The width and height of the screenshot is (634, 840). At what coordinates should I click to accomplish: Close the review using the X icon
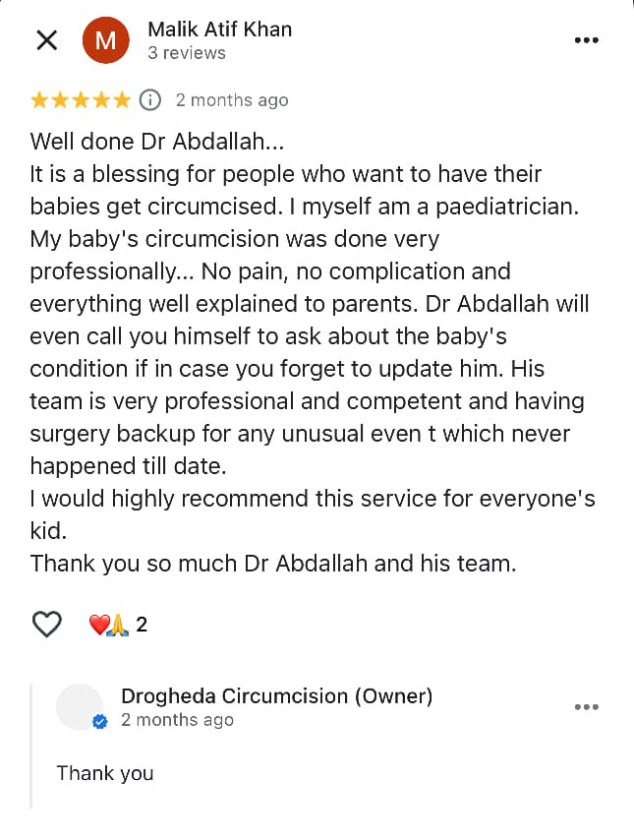pyautogui.click(x=46, y=40)
